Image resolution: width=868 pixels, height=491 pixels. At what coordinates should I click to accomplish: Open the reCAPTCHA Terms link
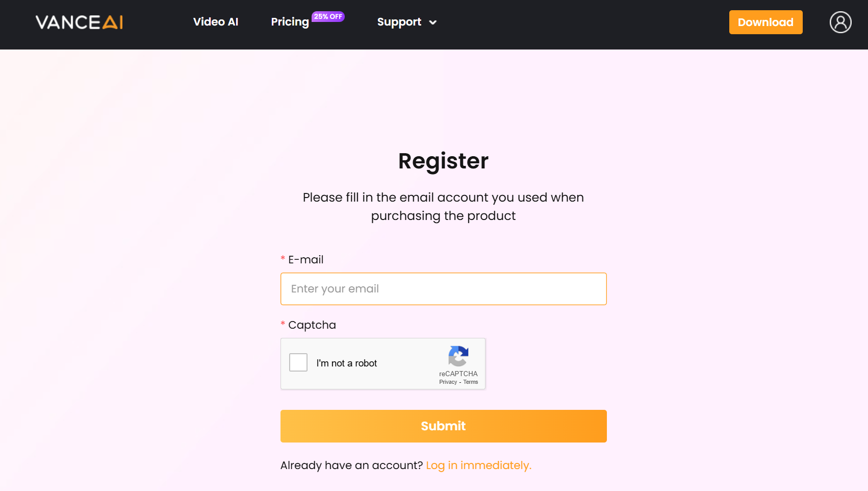[x=471, y=382]
